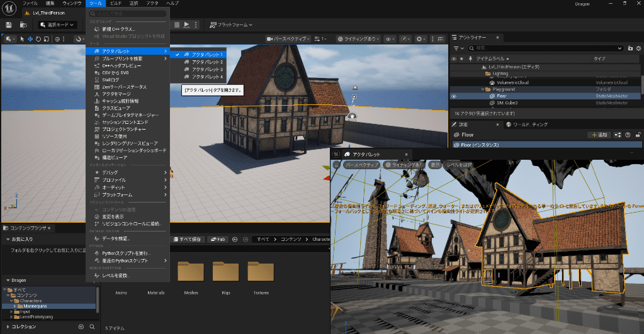Click the stop simulation square button
Image resolution: width=644 pixels, height=334 pixels.
coord(177,25)
